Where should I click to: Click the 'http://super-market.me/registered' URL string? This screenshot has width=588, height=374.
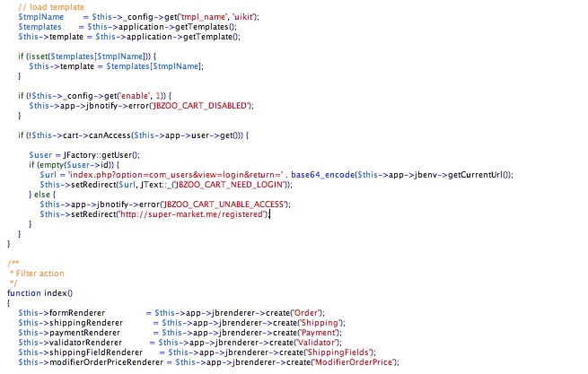(191, 214)
